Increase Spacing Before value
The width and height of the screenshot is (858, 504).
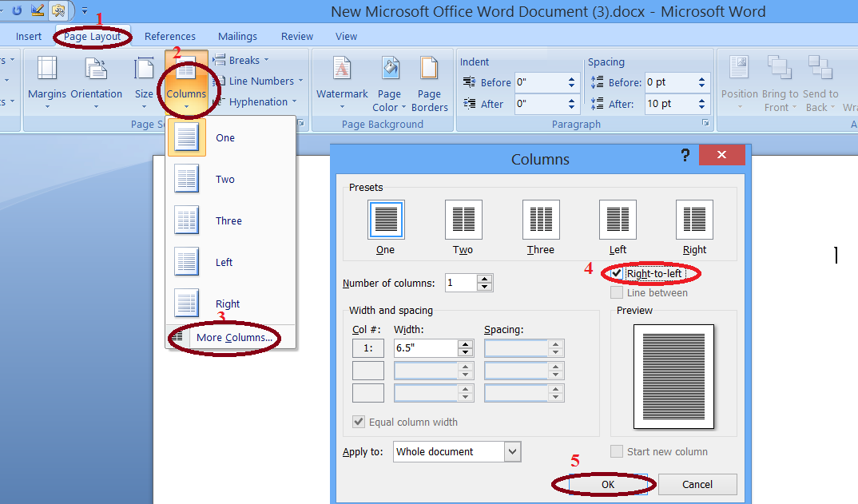click(x=702, y=79)
